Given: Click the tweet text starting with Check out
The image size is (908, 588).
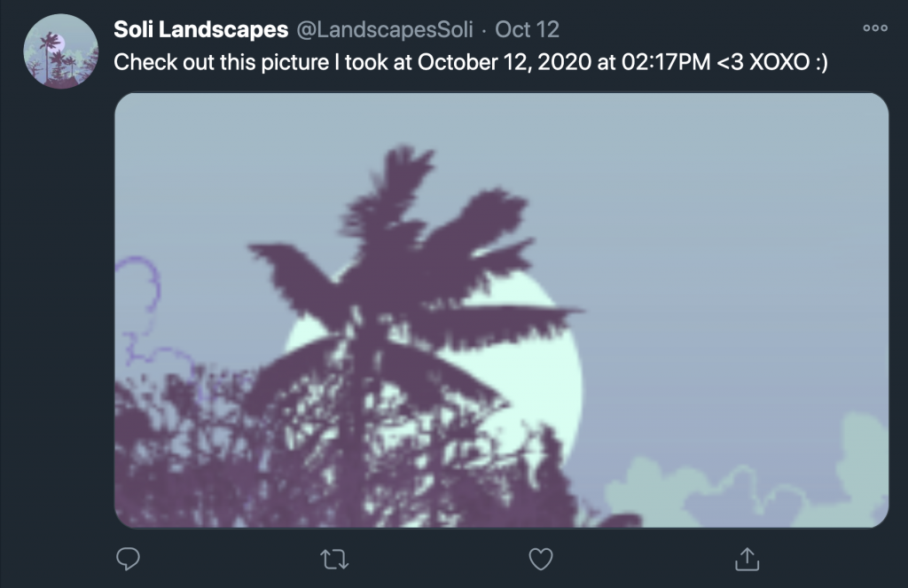Looking at the screenshot, I should point(470,62).
